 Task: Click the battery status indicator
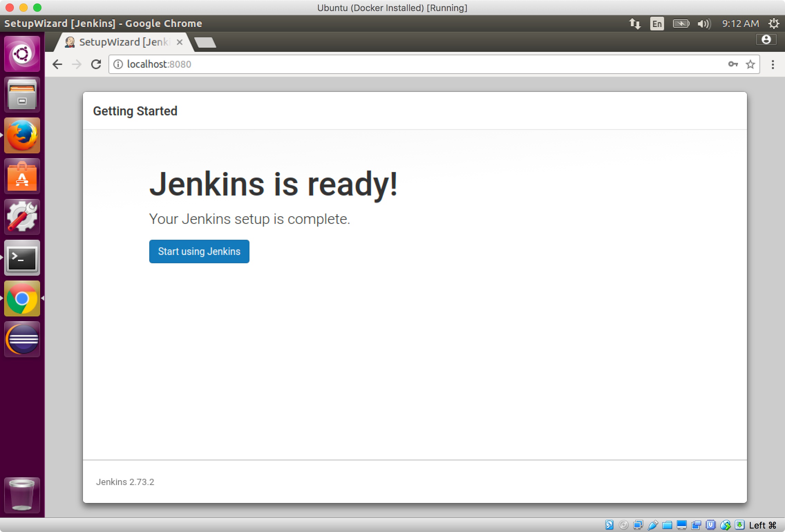(x=681, y=23)
